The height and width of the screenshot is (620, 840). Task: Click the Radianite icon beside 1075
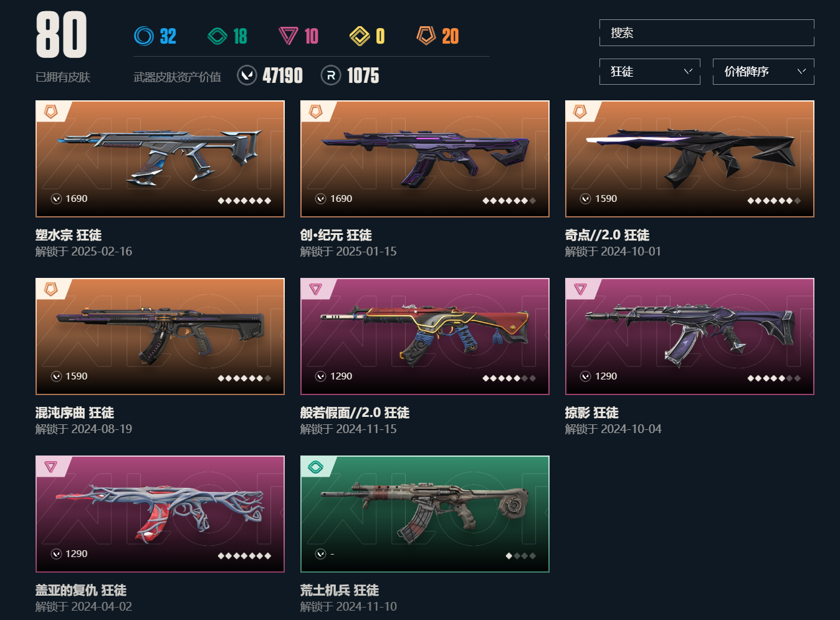click(x=331, y=75)
